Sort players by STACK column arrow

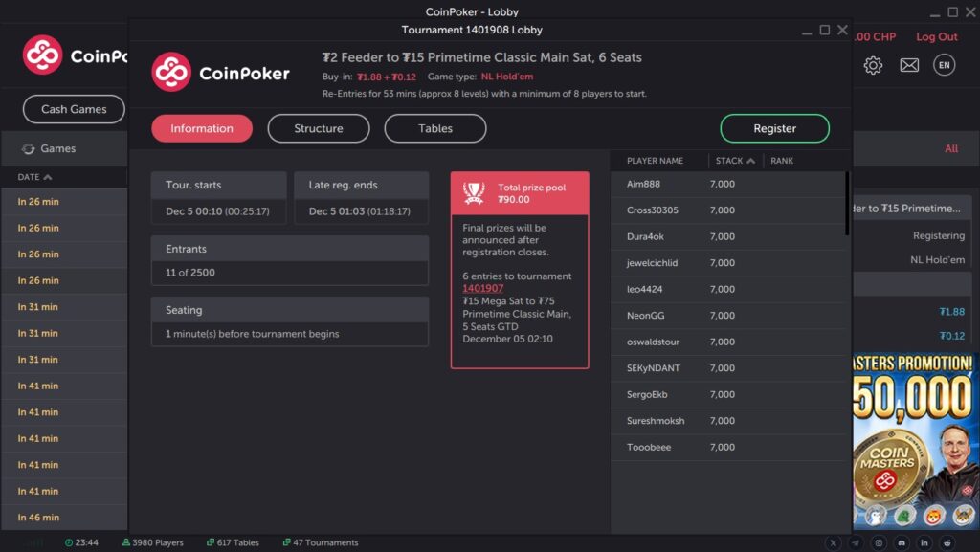coord(750,161)
